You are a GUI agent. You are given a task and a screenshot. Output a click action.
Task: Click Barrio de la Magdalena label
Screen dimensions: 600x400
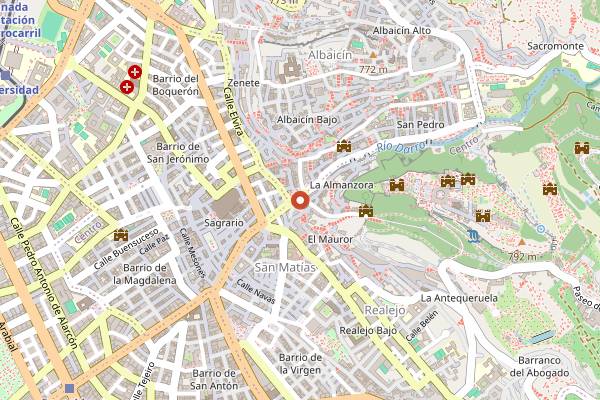145,274
